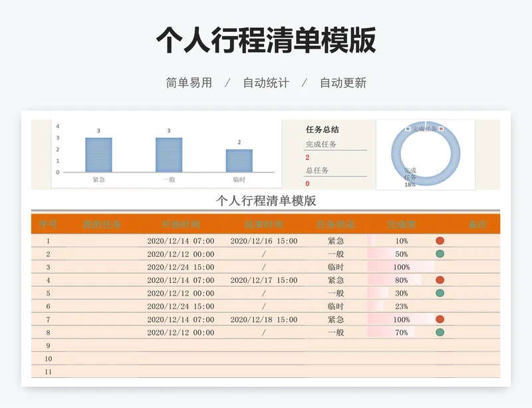Click the 30% progress bar in row 5

378,293
